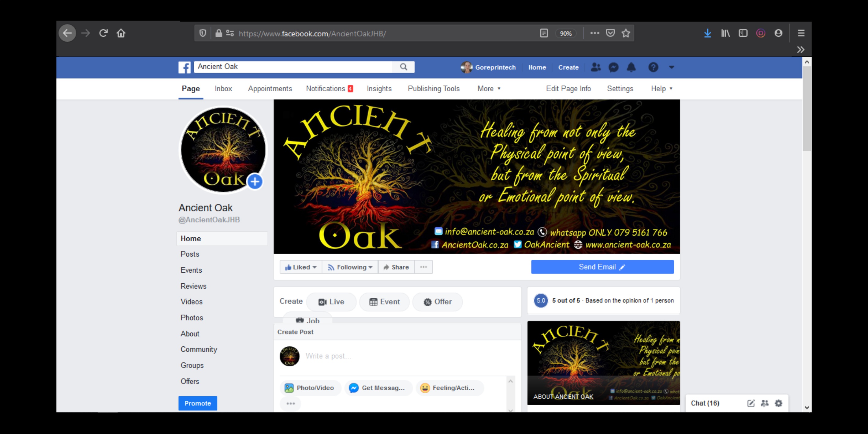Viewport: 868px width, 434px height.
Task: Open chat settings gear icon
Action: [778, 403]
